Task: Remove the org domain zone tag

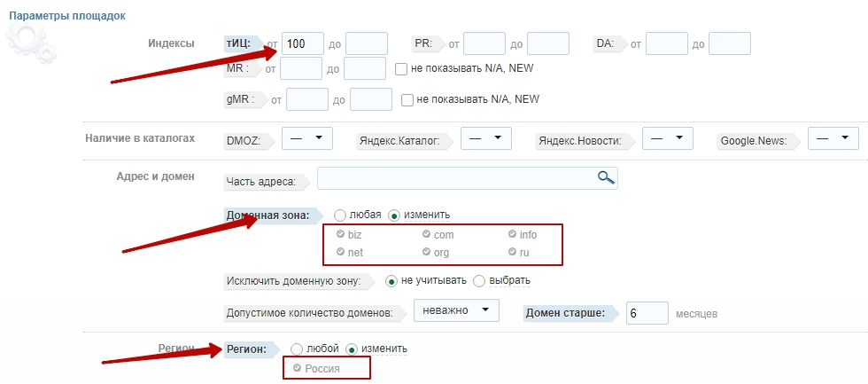Action: click(426, 252)
